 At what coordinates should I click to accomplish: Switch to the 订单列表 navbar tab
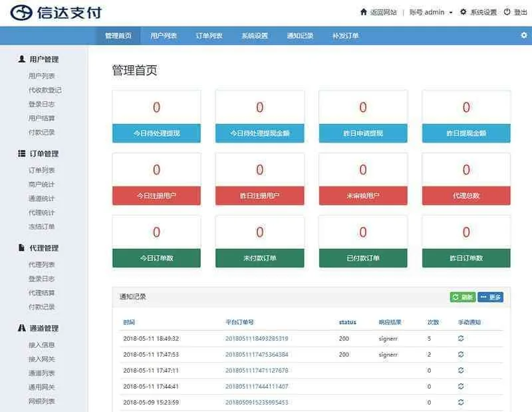coord(209,36)
